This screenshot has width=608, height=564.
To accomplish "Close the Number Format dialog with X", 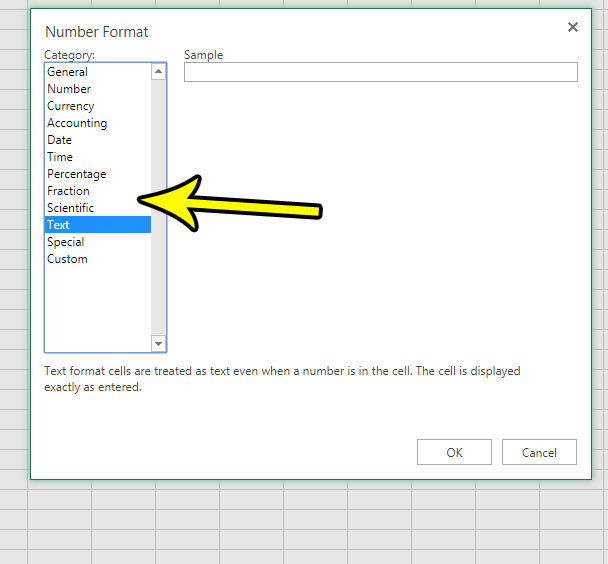I will (573, 27).
